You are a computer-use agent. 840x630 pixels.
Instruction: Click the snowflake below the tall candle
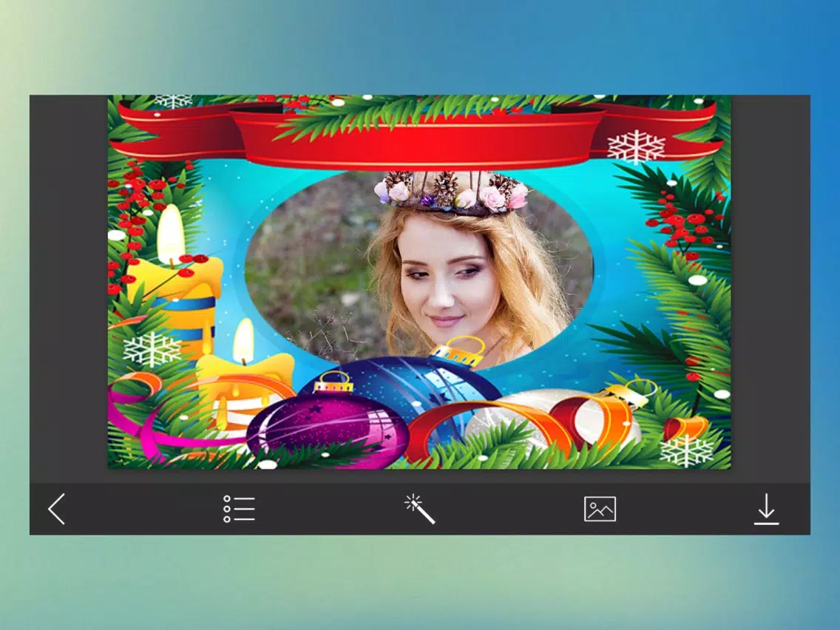click(152, 349)
